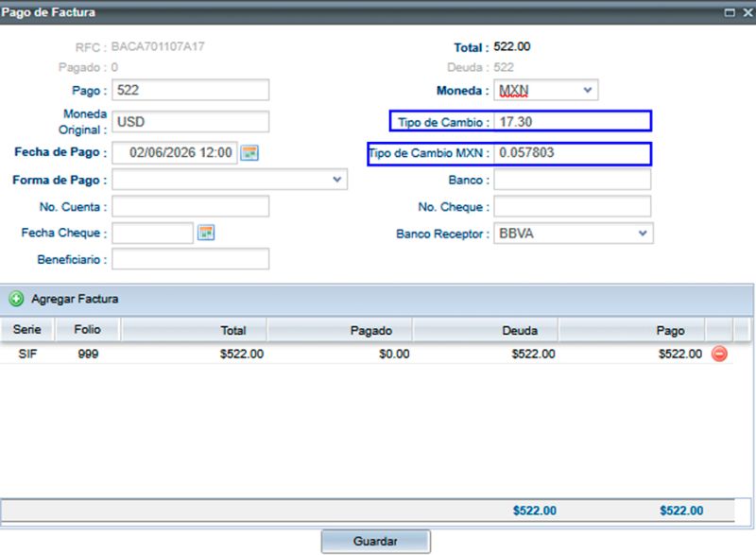Screen dimensions: 756x555
Task: Sort by the Pago column header
Action: click(x=631, y=330)
